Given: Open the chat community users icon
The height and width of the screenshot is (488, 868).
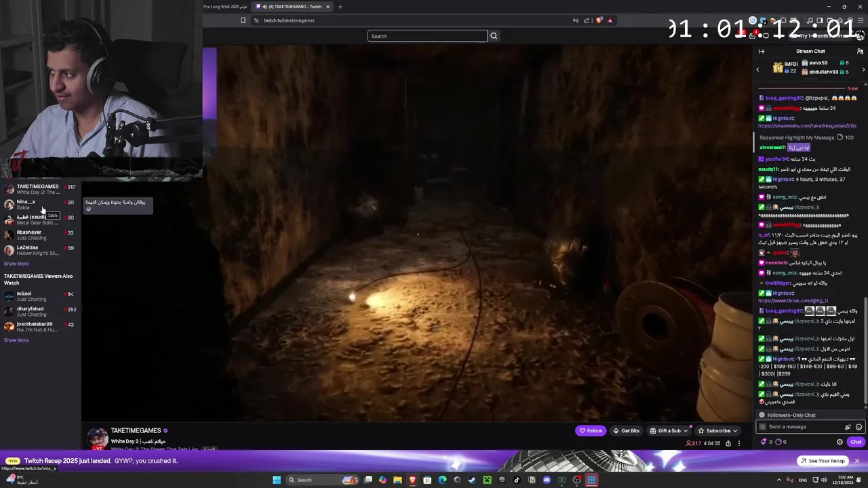Looking at the screenshot, I should tap(860, 52).
